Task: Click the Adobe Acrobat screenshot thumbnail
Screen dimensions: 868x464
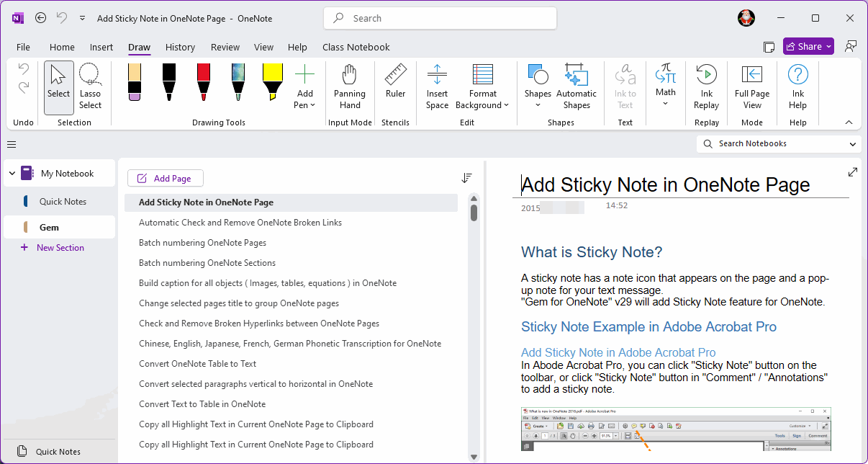Action: click(x=676, y=429)
